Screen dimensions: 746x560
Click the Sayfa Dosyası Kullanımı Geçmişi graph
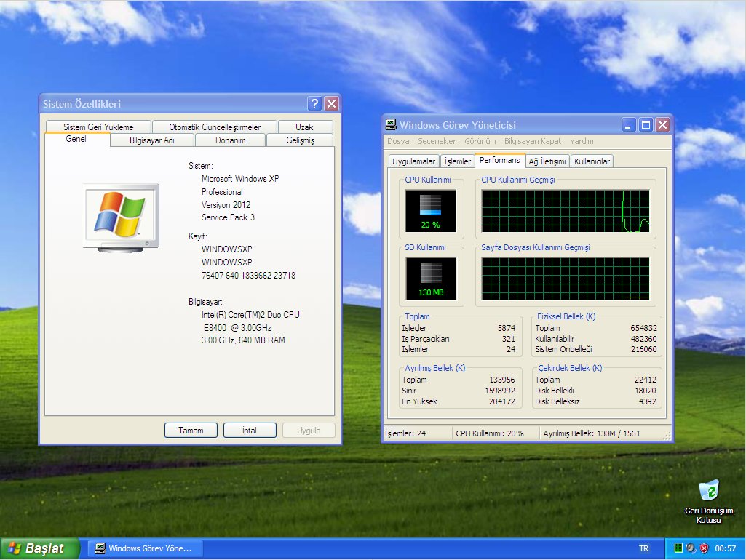tap(566, 279)
